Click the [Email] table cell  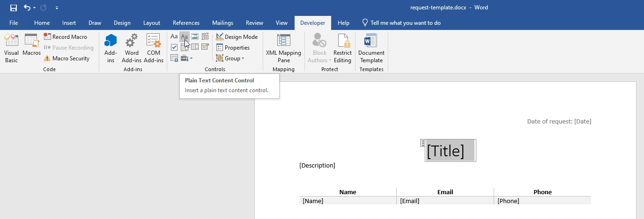pyautogui.click(x=445, y=201)
